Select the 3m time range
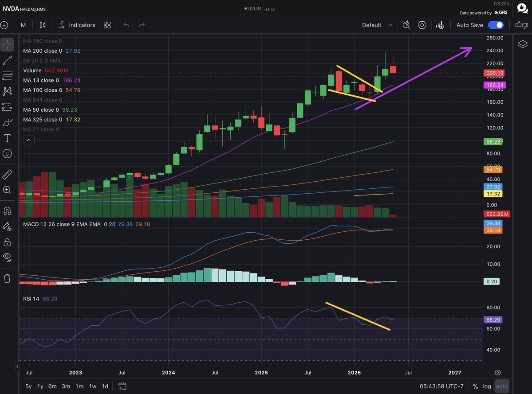This screenshot has width=532, height=394. point(66,386)
